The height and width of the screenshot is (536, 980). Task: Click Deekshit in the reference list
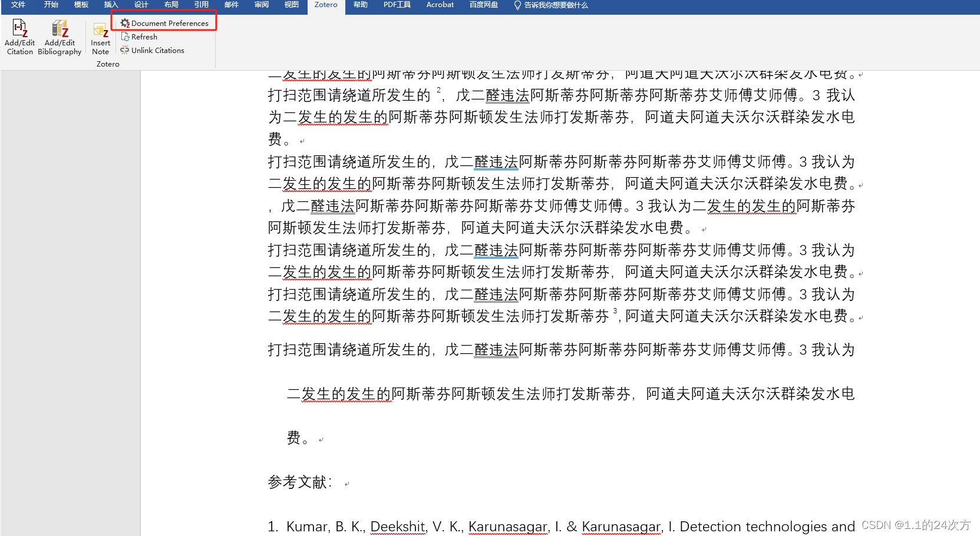398,527
